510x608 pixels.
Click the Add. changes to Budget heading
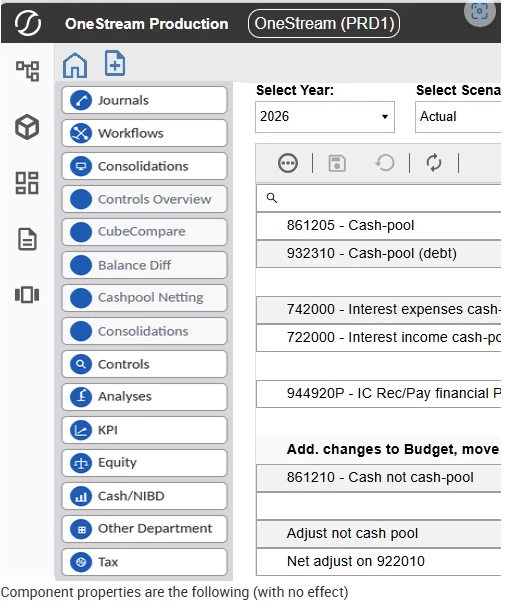click(x=392, y=449)
